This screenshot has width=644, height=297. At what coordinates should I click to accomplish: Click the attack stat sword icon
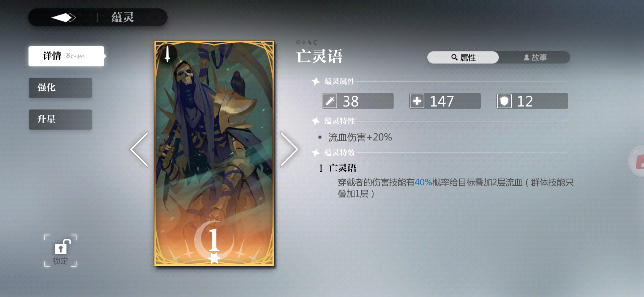tap(330, 101)
